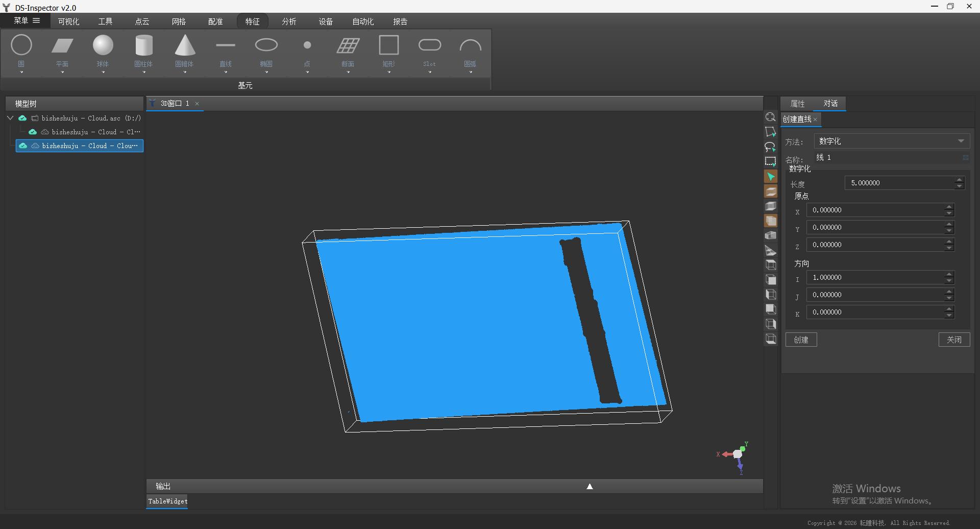Choose the Slot feature icon
980x529 pixels.
(430, 45)
